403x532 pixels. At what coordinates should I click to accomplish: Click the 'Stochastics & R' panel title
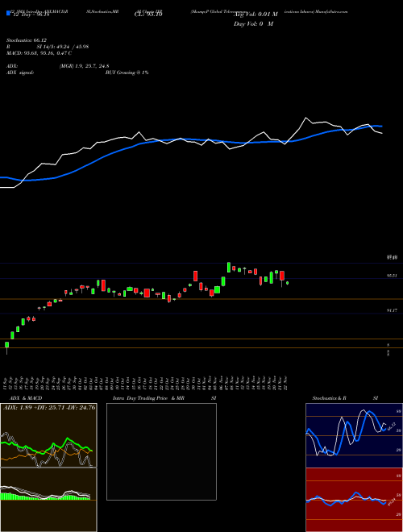click(330, 398)
